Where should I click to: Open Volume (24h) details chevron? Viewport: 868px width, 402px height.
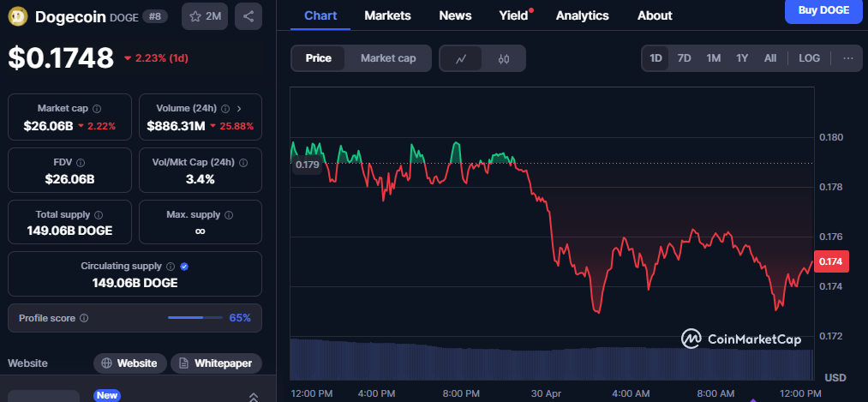[x=239, y=109]
